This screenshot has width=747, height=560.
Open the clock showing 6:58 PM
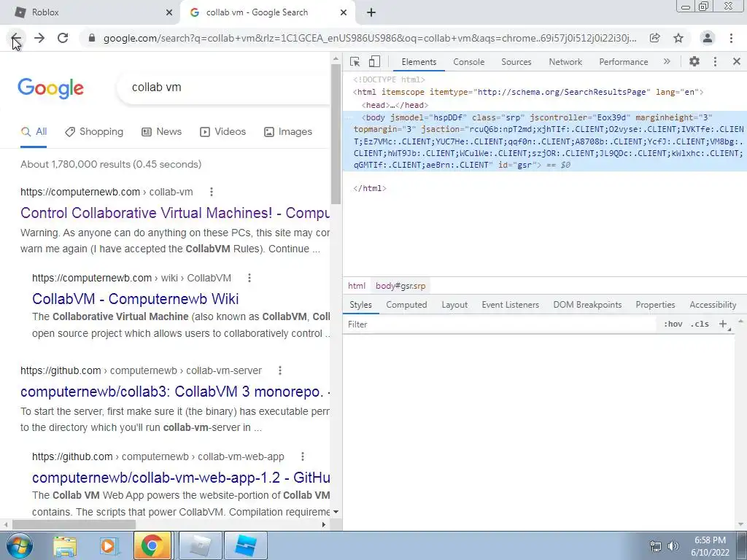point(710,546)
